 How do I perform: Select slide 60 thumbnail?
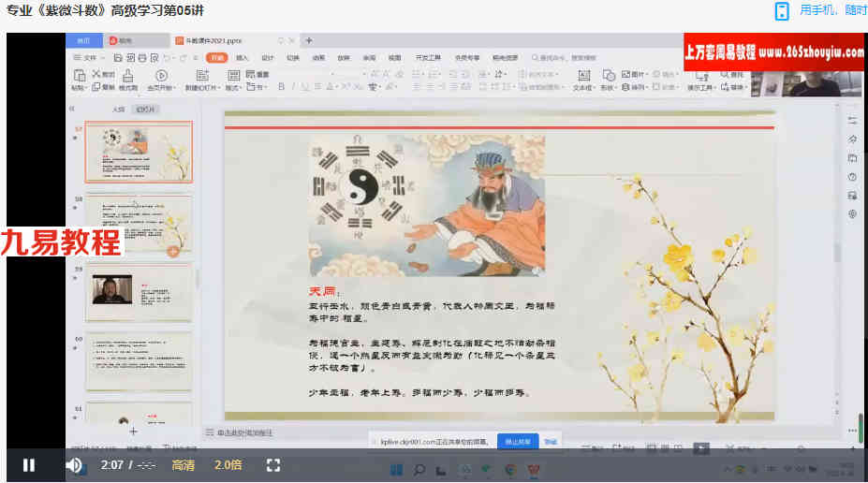click(x=139, y=360)
